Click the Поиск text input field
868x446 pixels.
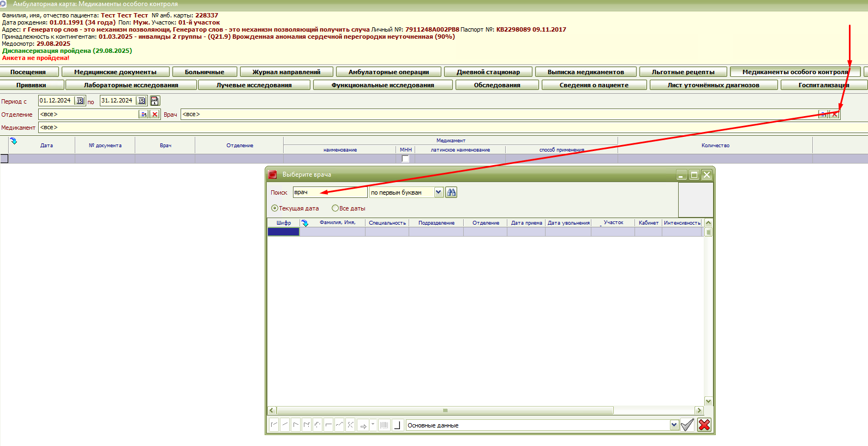tap(330, 192)
